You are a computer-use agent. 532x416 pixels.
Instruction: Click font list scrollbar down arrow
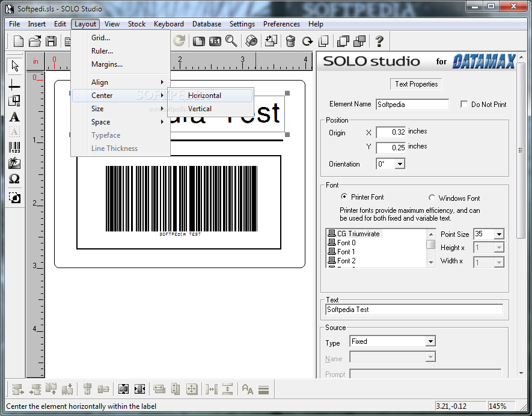click(x=431, y=262)
